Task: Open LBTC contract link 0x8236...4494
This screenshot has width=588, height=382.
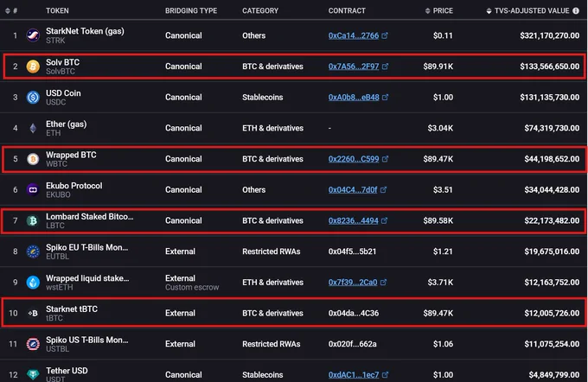Action: point(354,220)
